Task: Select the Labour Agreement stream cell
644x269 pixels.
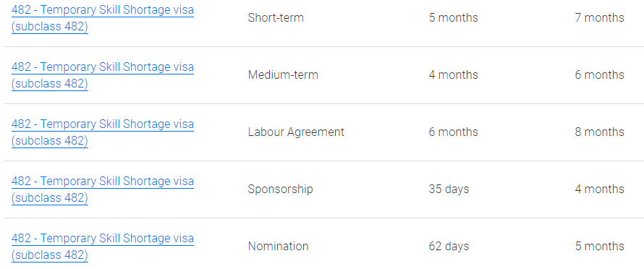Action: (x=296, y=132)
